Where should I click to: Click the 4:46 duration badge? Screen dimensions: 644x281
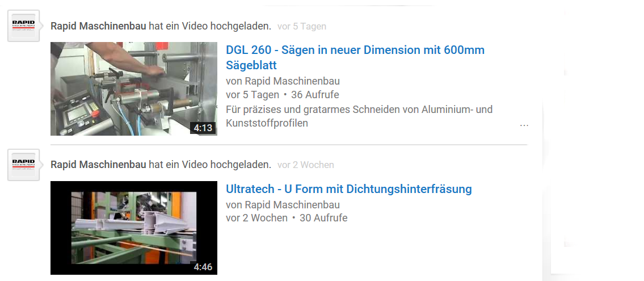pos(203,267)
